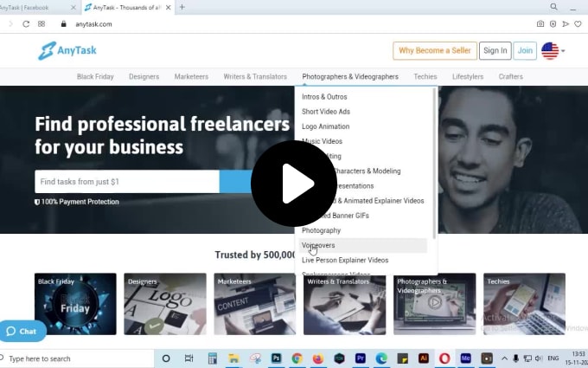The height and width of the screenshot is (368, 588).
Task: Click the padlock site security icon
Action: 63,24
